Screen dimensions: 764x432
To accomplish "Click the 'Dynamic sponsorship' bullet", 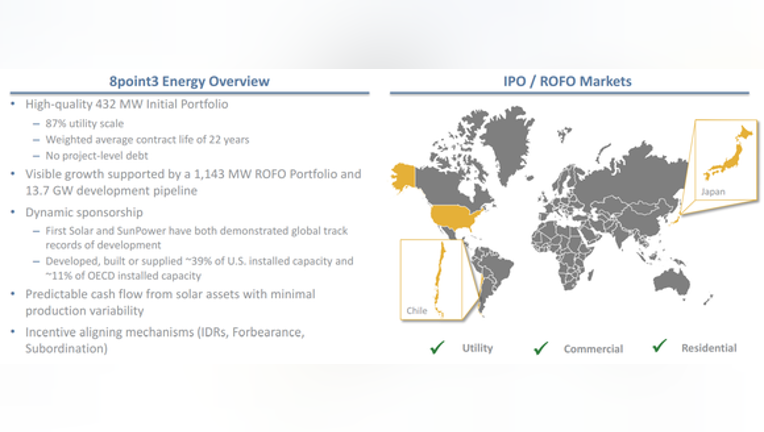I will (x=84, y=212).
